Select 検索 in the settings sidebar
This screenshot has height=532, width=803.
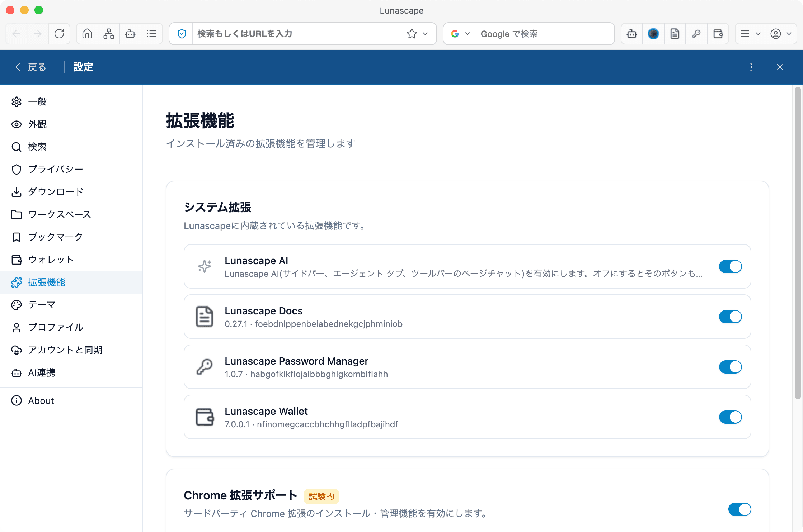click(x=71, y=147)
